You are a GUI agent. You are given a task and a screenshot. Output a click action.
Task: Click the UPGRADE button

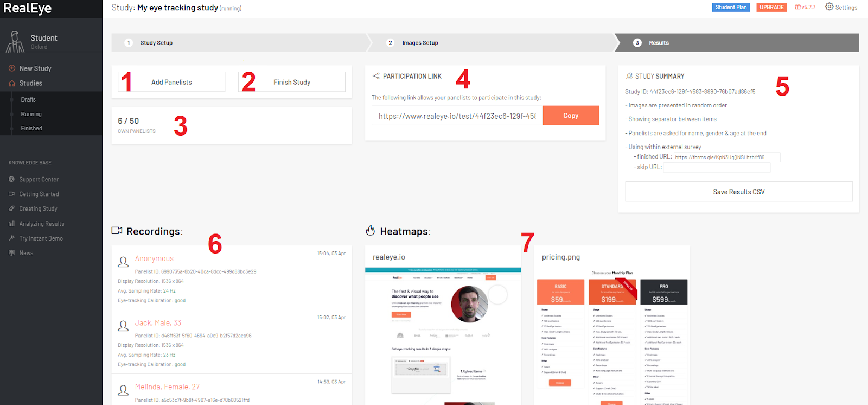point(771,7)
